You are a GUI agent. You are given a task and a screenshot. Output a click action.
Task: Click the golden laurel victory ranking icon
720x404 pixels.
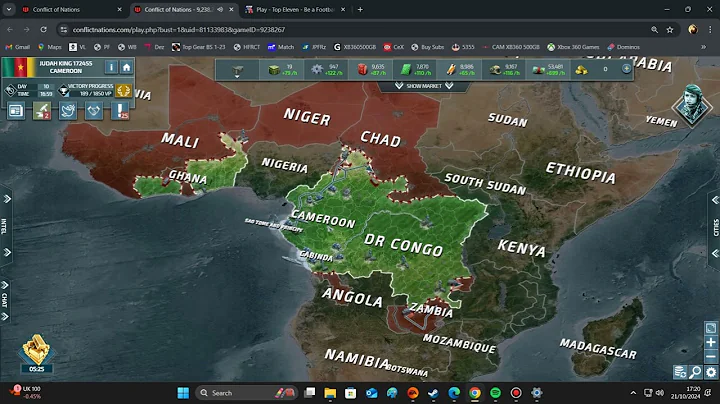pyautogui.click(x=123, y=90)
